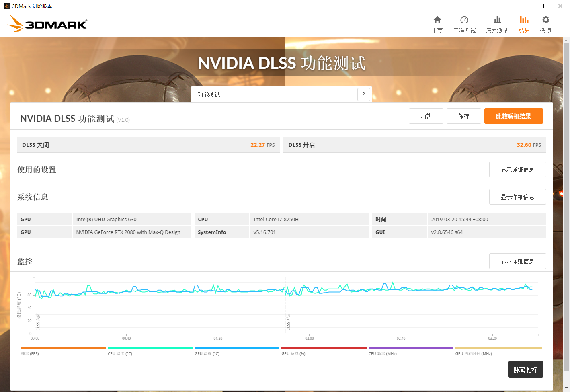Toggle the GPU 负载 (%) red legend
The width and height of the screenshot is (570, 392).
click(x=324, y=351)
